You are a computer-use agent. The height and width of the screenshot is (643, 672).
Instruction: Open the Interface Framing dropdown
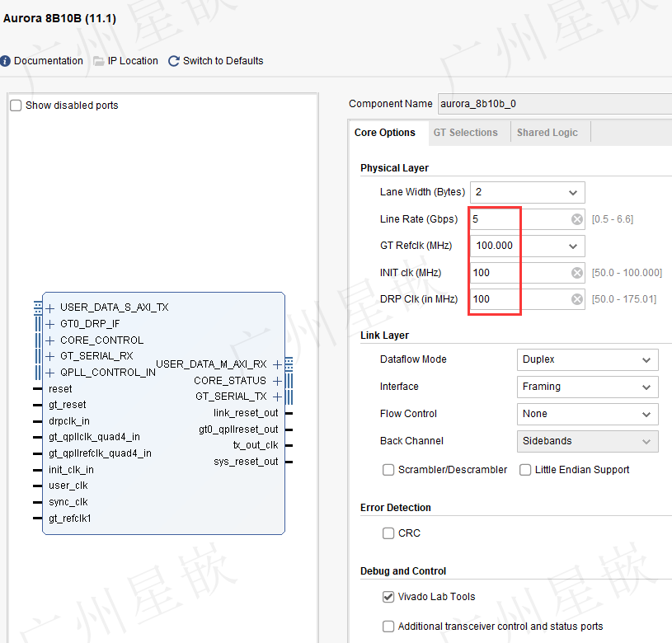click(588, 387)
